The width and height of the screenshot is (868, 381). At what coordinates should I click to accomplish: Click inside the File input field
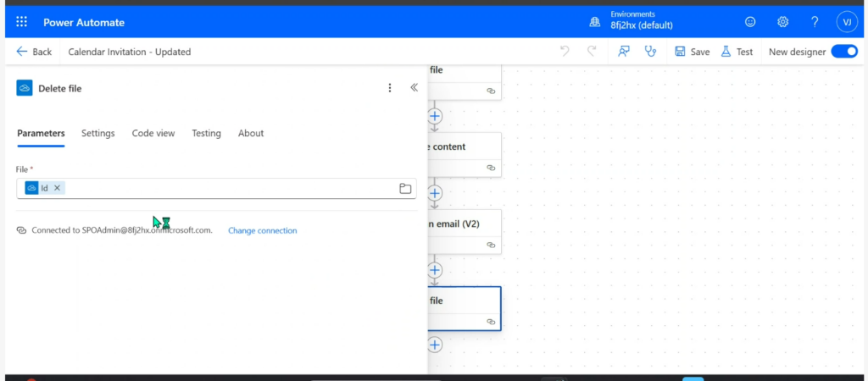(216, 189)
